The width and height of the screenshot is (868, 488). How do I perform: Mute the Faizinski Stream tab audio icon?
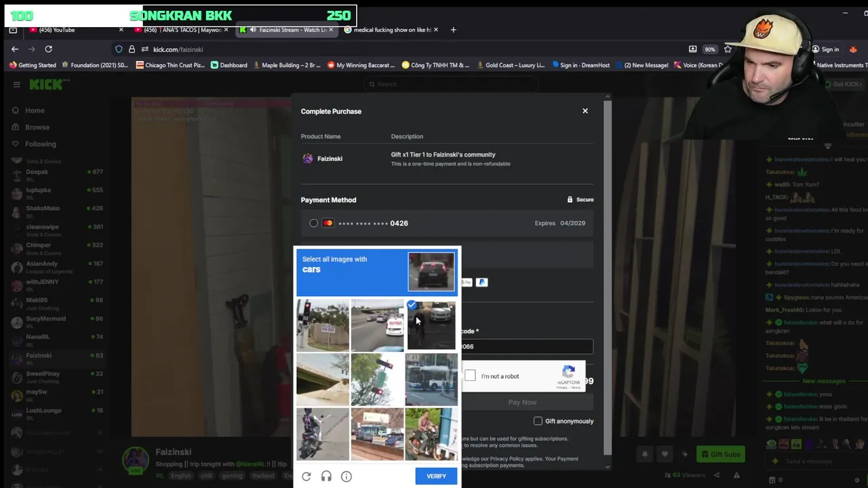click(253, 30)
